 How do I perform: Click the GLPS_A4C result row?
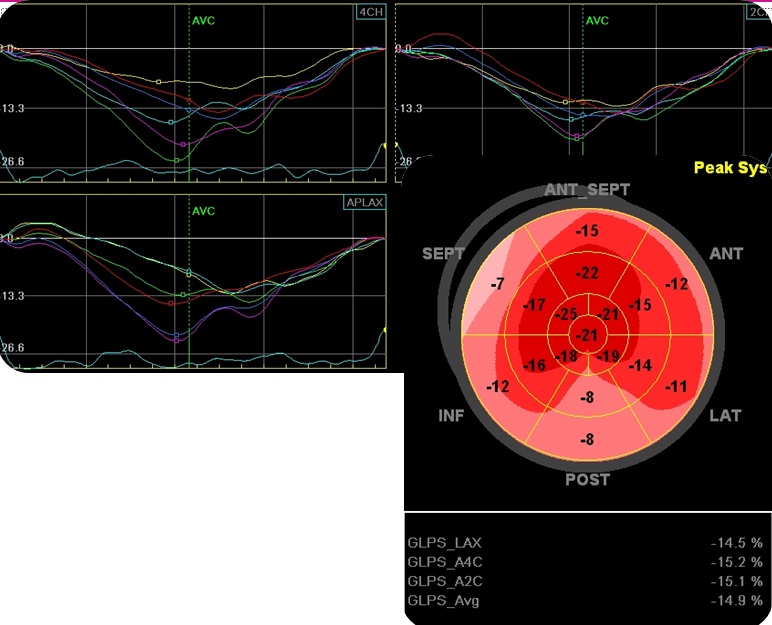point(585,562)
